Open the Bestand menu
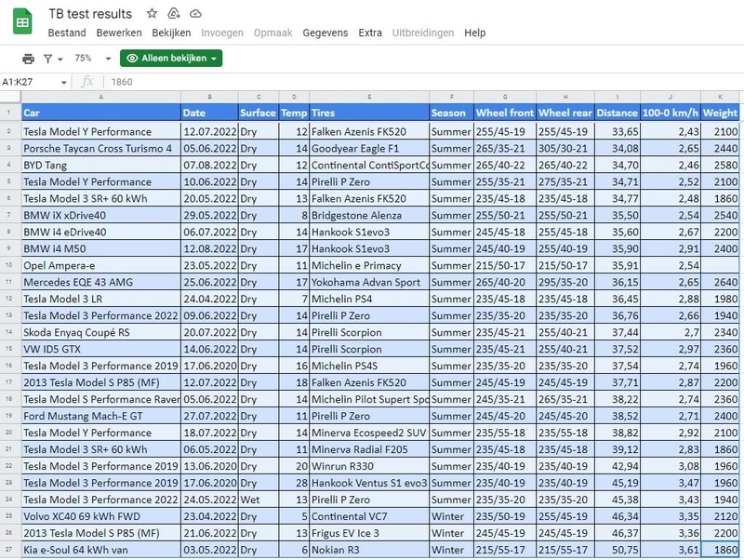Viewport: 744px width, 560px height. 67,33
